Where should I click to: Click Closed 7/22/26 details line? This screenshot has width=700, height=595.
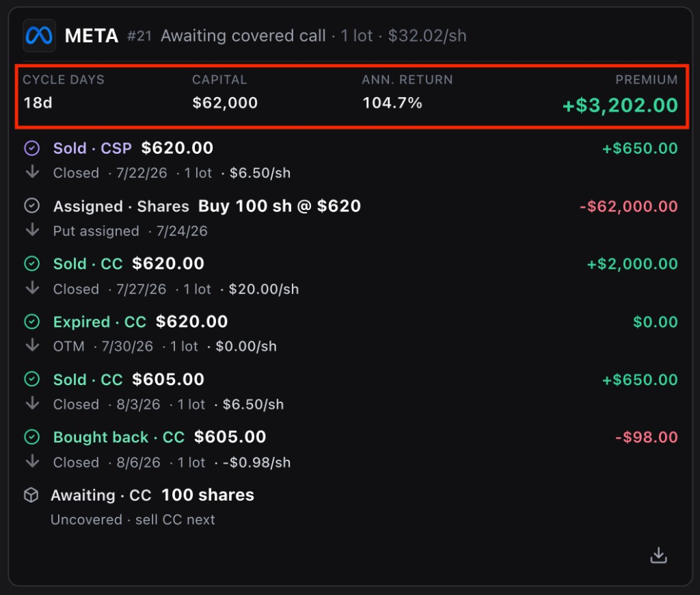tap(172, 173)
